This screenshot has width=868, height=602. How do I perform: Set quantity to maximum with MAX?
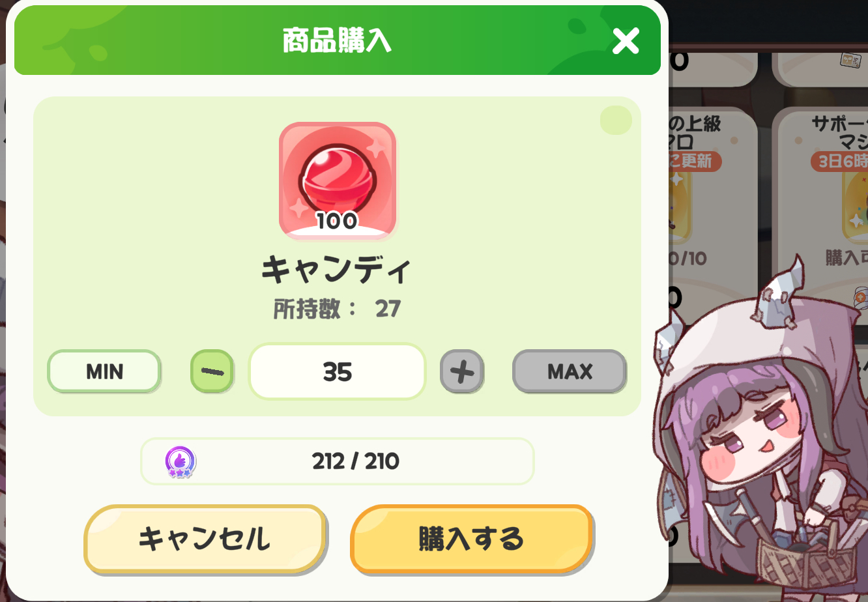[x=570, y=371]
